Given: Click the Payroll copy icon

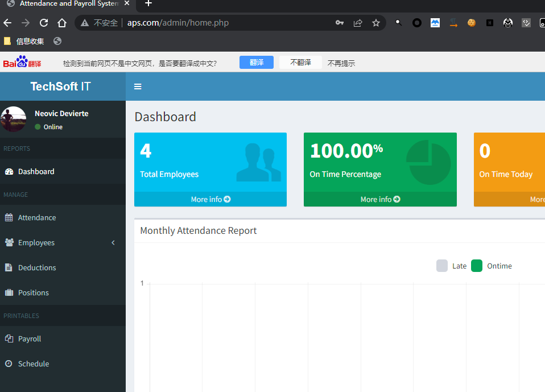Looking at the screenshot, I should pyautogui.click(x=9, y=339).
